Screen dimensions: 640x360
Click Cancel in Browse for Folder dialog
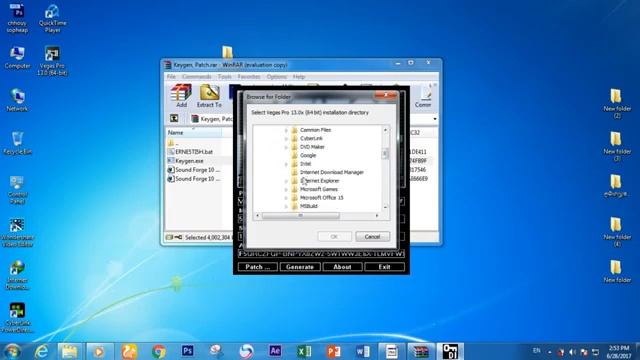coord(372,237)
